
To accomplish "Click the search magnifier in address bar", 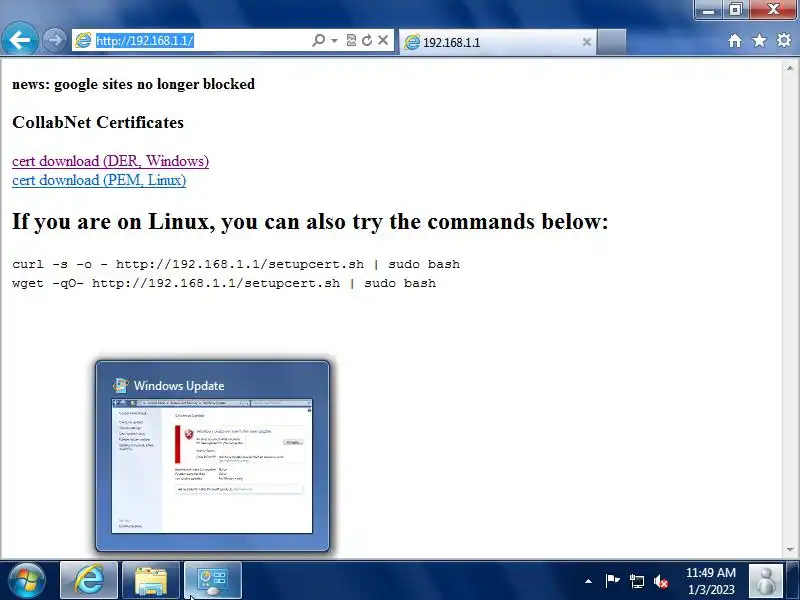I will click(318, 40).
